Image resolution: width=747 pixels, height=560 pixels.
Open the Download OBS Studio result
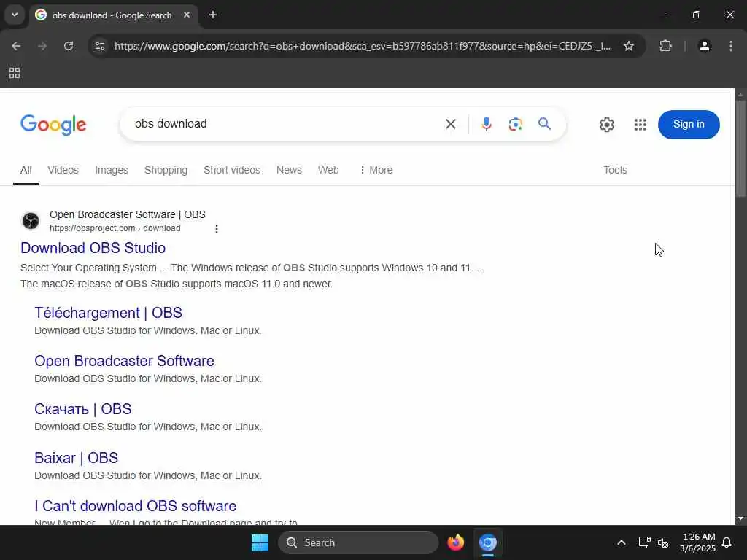click(93, 248)
